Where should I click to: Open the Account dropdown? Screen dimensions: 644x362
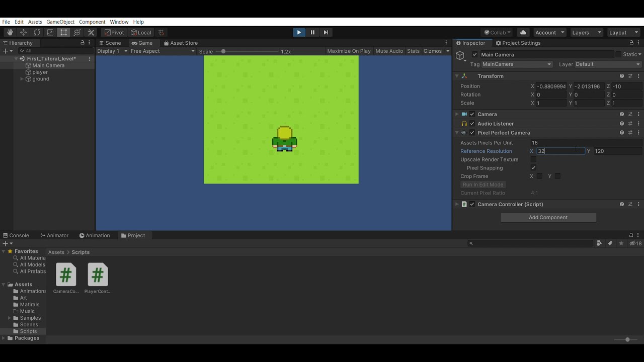pyautogui.click(x=549, y=32)
